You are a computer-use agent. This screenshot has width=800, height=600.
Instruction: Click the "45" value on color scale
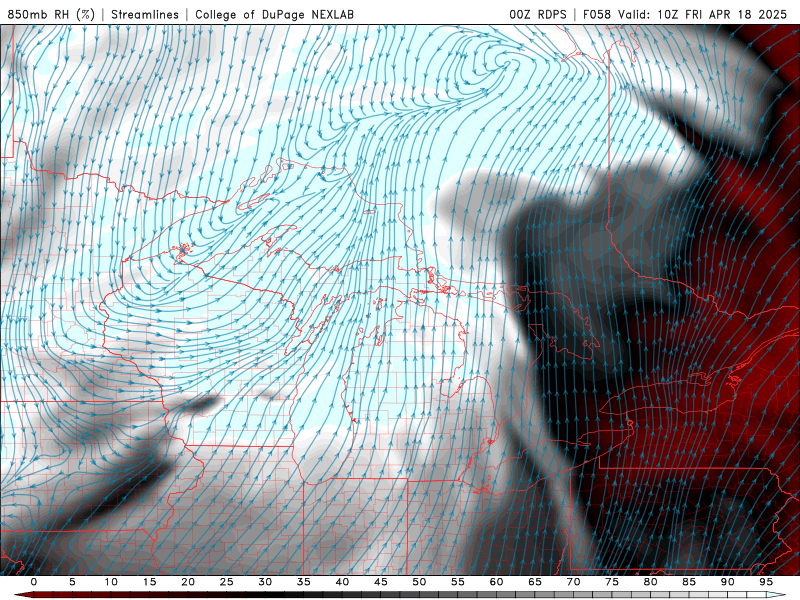[x=381, y=582]
